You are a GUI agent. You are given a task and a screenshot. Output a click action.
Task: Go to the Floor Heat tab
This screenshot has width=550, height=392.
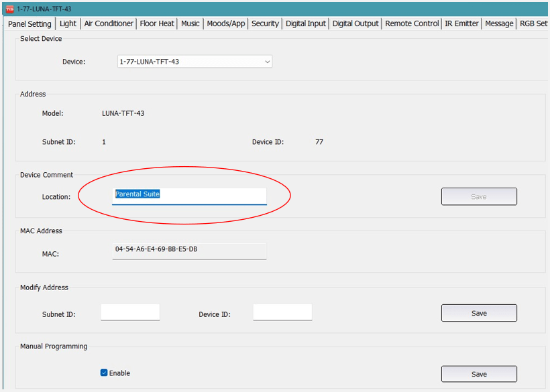[x=157, y=23]
